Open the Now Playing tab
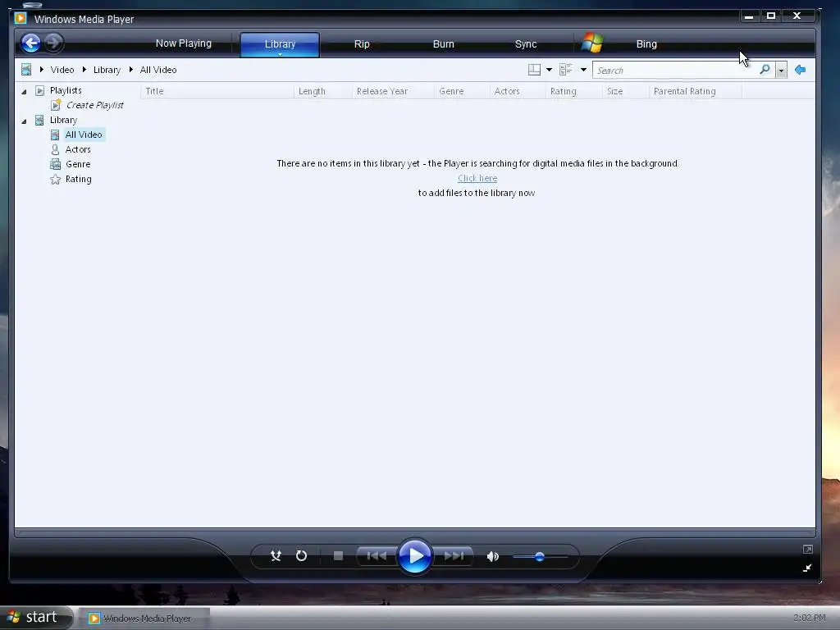The width and height of the screenshot is (840, 630). pos(184,43)
